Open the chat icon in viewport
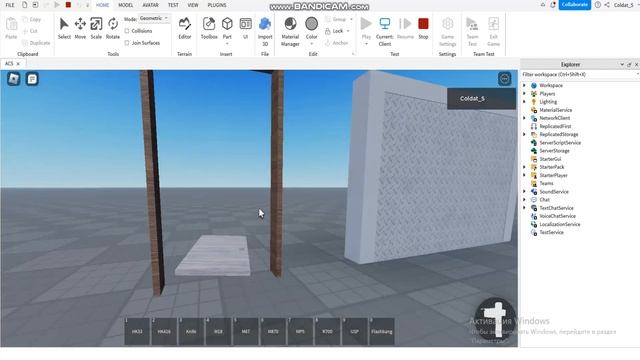Screen dimensions: 640x360 pos(32,78)
